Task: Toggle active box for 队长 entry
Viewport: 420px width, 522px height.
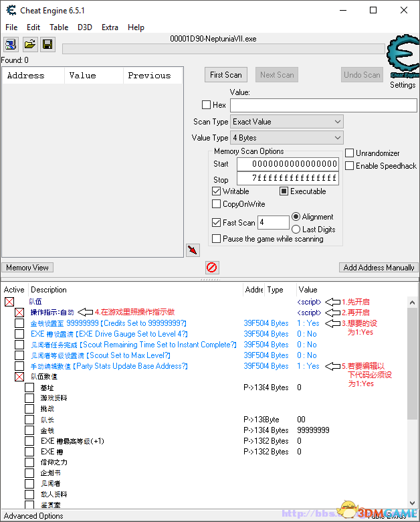Action: pyautogui.click(x=29, y=420)
